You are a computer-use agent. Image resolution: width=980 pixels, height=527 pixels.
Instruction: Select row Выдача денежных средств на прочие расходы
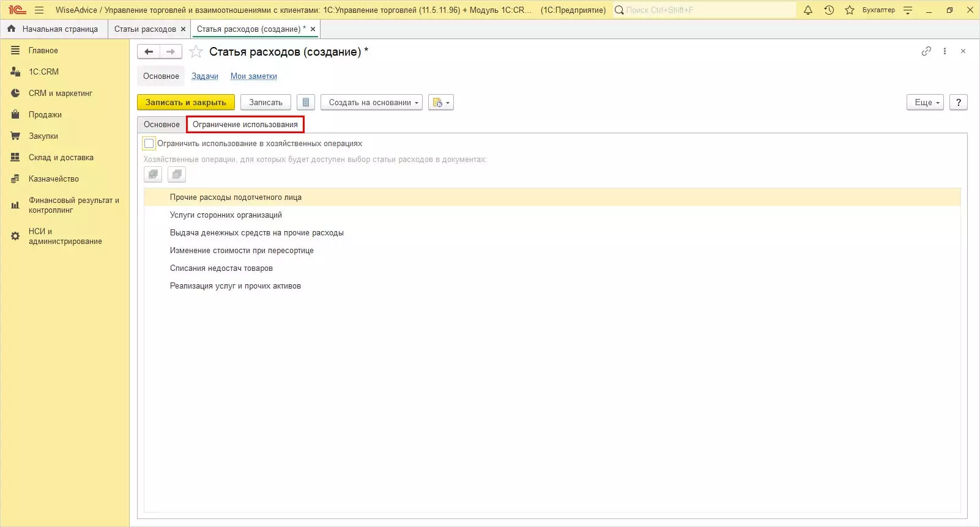point(552,232)
